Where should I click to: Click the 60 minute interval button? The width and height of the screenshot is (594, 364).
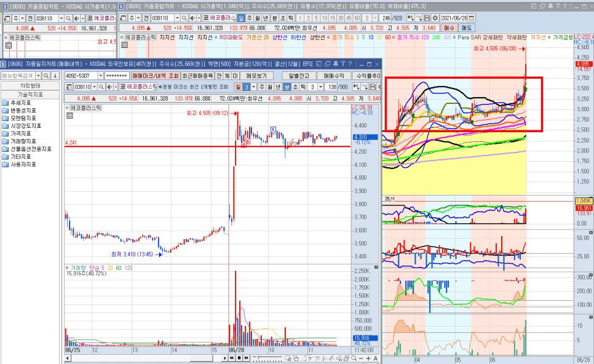(357, 18)
